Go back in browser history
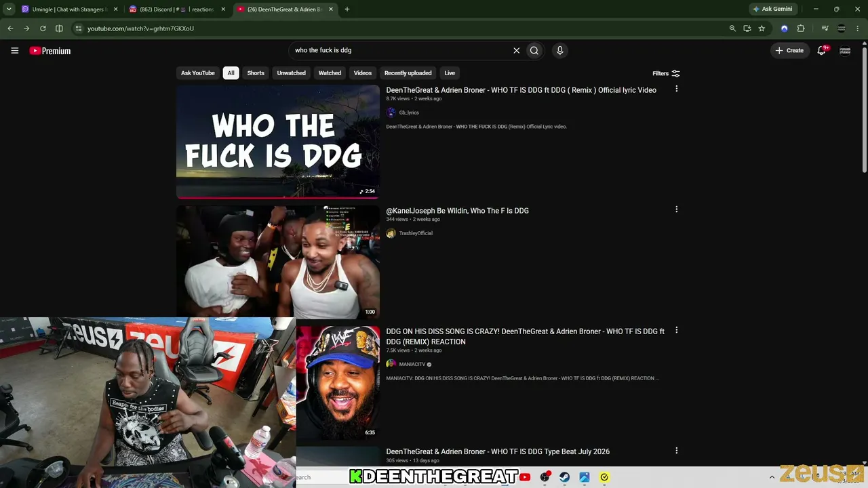Image resolution: width=868 pixels, height=488 pixels. click(x=10, y=28)
